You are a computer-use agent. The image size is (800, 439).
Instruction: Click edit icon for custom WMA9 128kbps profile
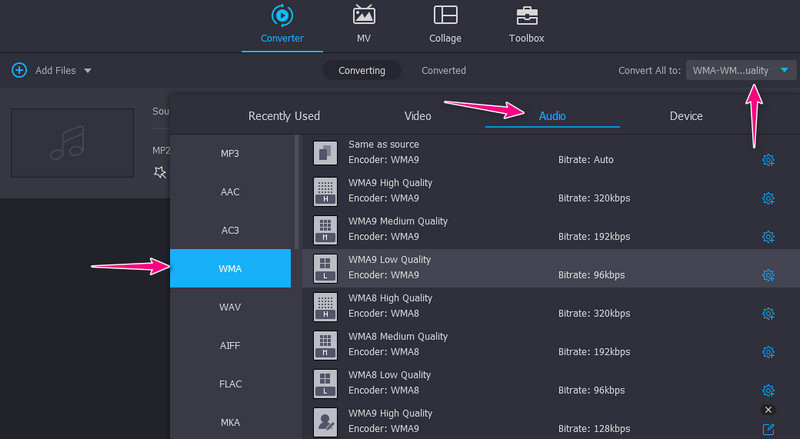coord(768,429)
